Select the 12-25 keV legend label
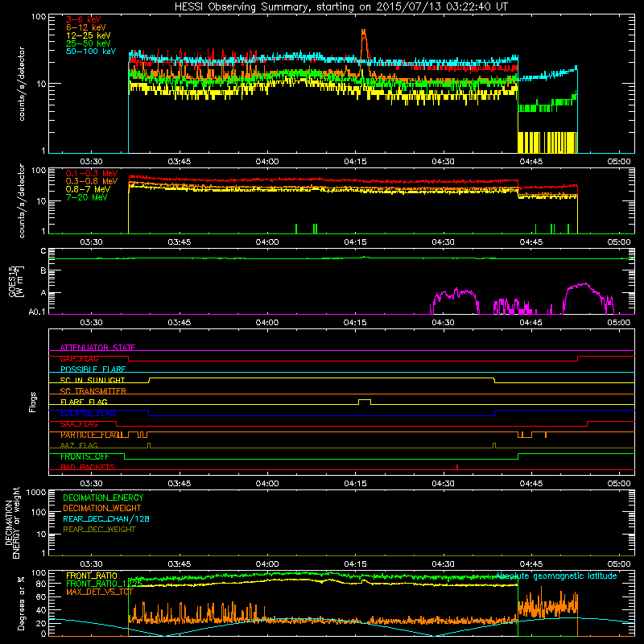 [89, 35]
